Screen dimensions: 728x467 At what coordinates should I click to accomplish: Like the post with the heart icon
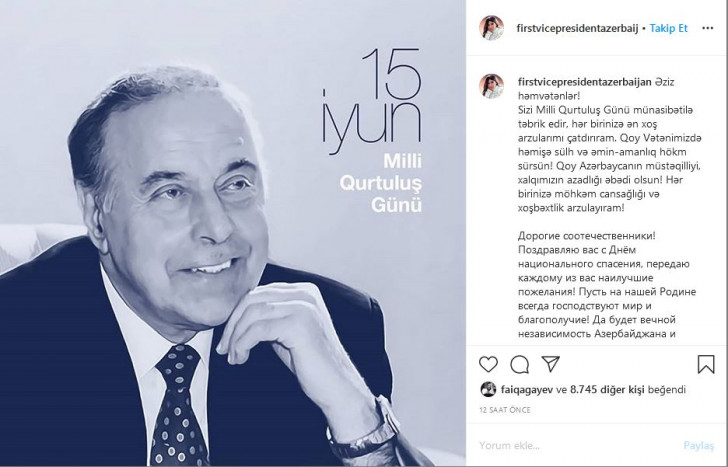(488, 364)
